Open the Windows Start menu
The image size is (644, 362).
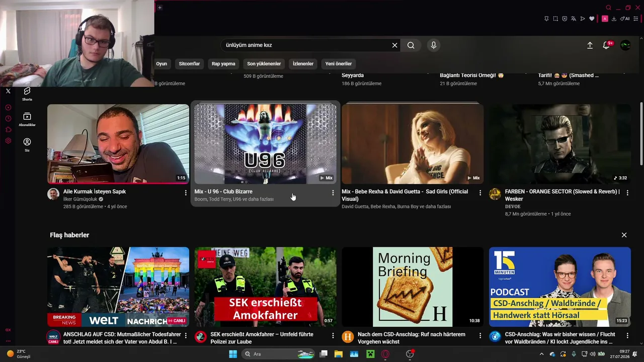coord(233,354)
